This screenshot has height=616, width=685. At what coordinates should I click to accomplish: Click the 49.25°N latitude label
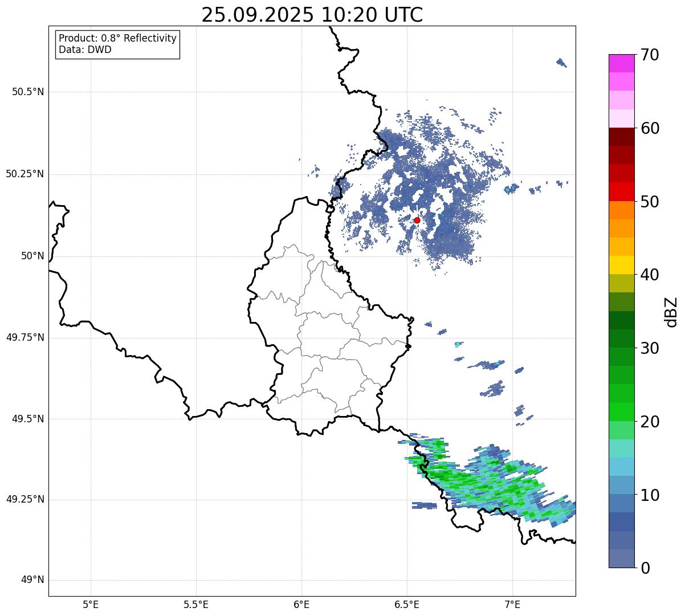pos(25,499)
